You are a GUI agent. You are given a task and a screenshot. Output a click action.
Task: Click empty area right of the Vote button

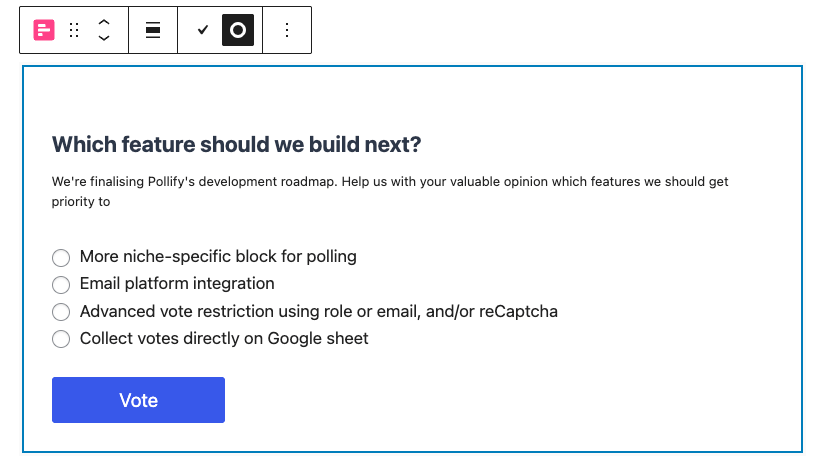point(500,400)
